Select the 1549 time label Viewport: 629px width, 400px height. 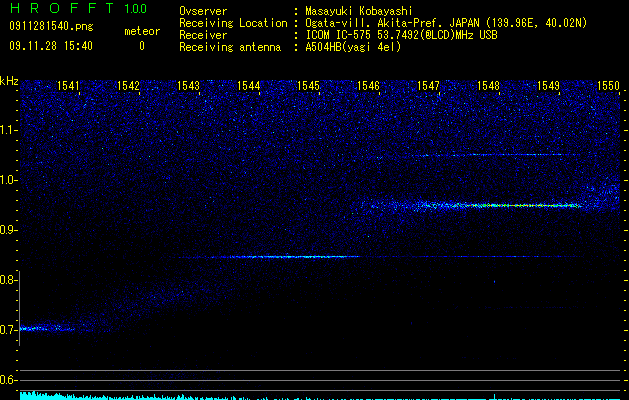pos(548,86)
